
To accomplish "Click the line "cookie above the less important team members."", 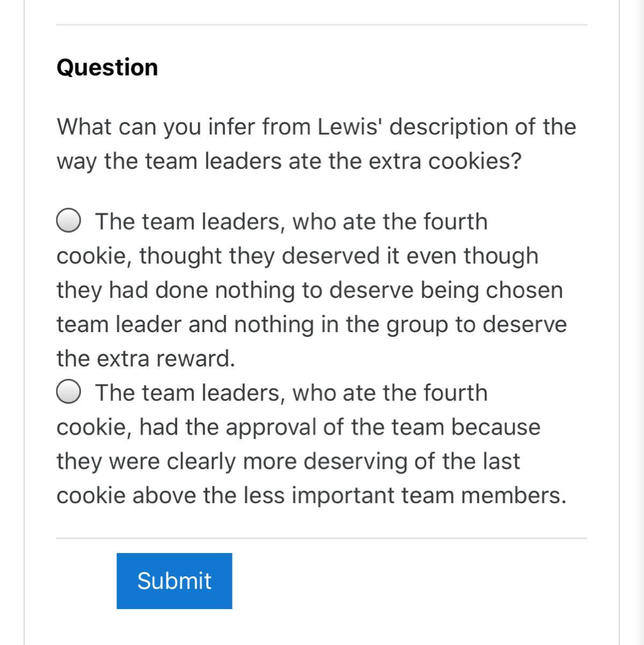I will point(312,496).
